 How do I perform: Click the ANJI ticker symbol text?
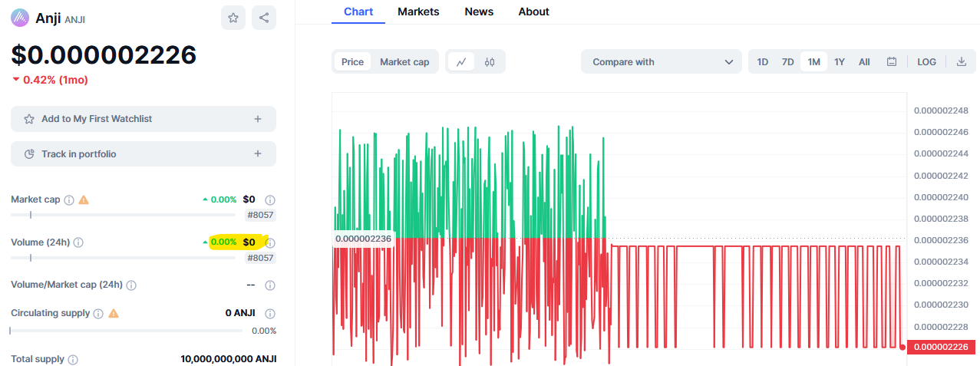(x=75, y=19)
